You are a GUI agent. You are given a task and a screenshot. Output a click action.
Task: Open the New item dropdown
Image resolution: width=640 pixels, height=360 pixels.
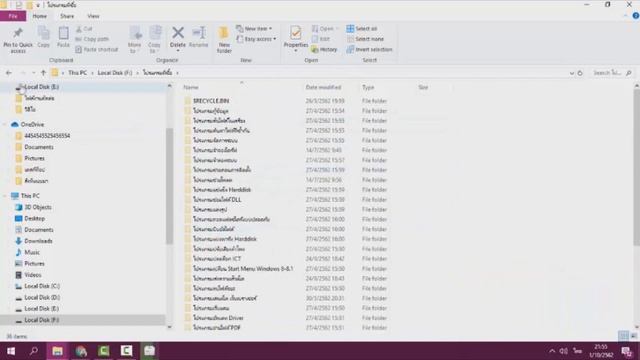(254, 29)
